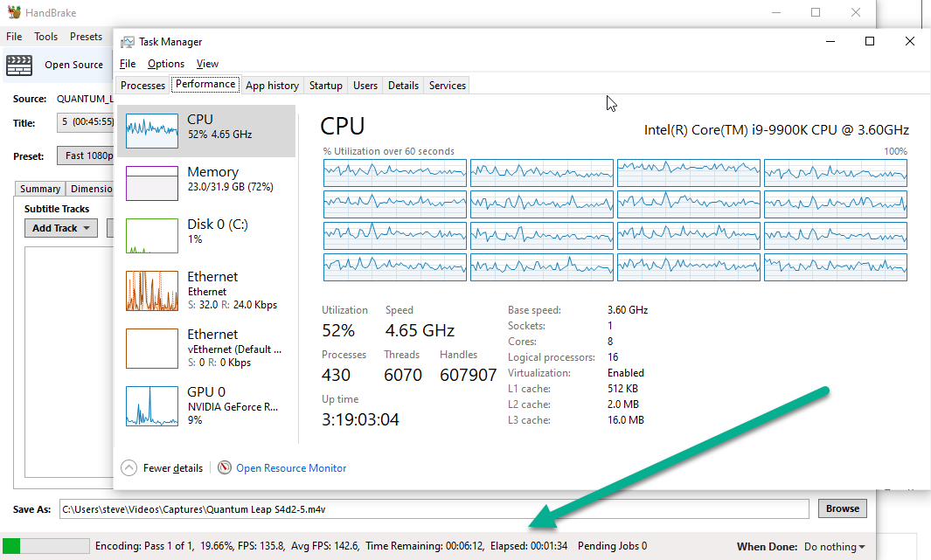This screenshot has width=931, height=560.
Task: Open the Preset Fast 1080p selector
Action: point(86,156)
